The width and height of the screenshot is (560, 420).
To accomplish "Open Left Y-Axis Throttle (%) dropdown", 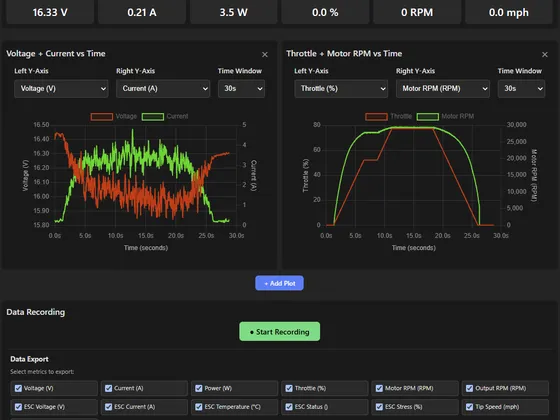I will (x=341, y=89).
